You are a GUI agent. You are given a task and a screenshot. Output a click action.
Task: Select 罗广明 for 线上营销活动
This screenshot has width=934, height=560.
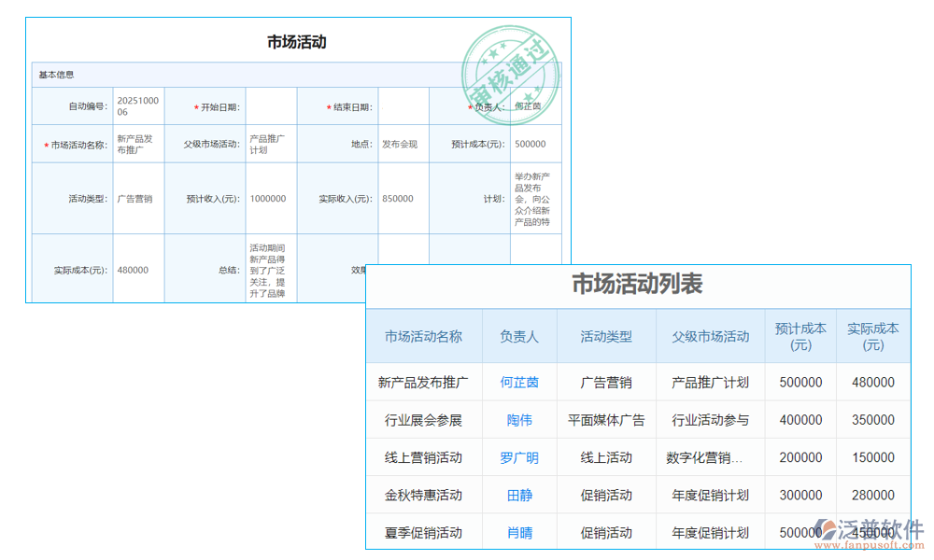click(x=519, y=457)
